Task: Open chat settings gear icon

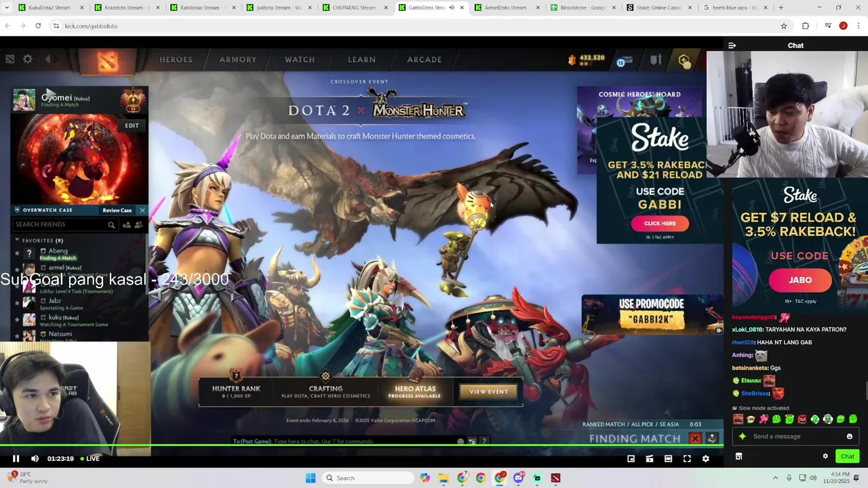Action: pyautogui.click(x=825, y=456)
